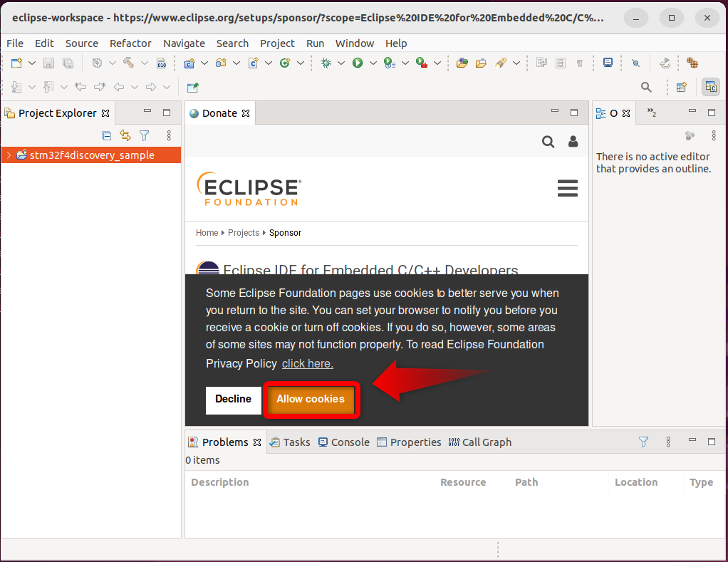Toggle Skip All Breakpoints icon

click(x=635, y=63)
